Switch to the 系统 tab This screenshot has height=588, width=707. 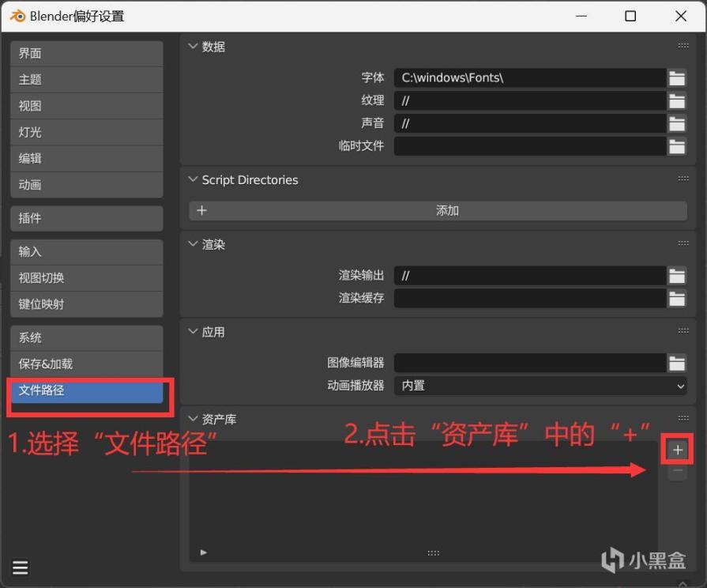click(87, 338)
